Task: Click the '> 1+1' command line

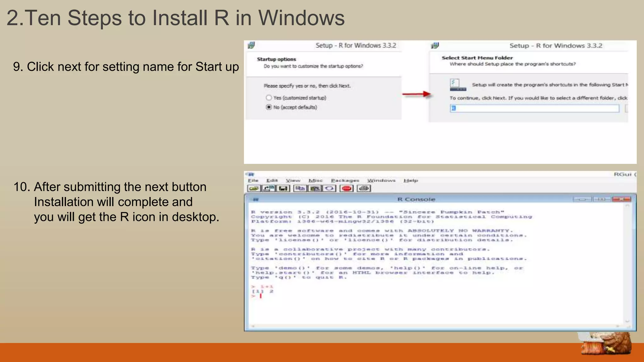Action: tap(262, 287)
